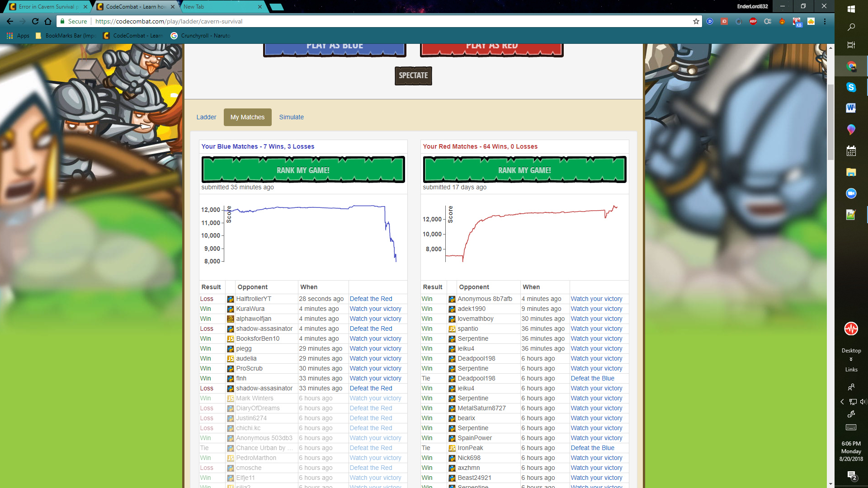This screenshot has height=488, width=868.
Task: Expand the Desktop toolbar chevron
Action: [x=851, y=359]
